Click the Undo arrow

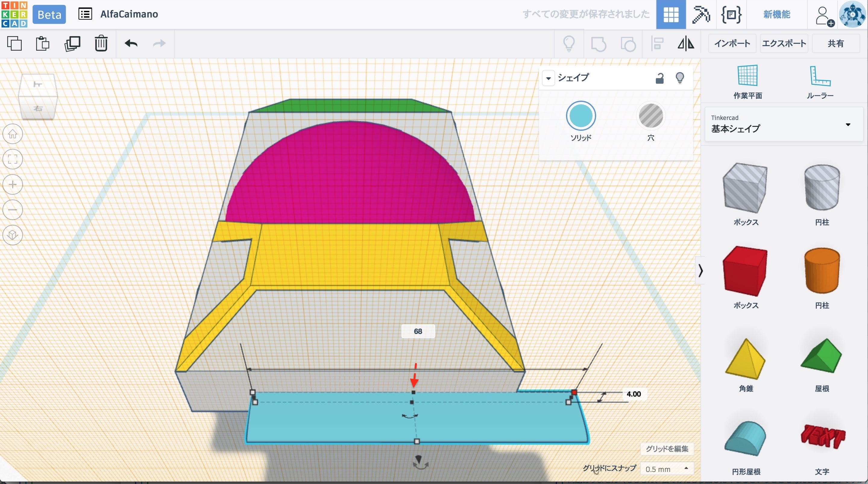point(131,43)
